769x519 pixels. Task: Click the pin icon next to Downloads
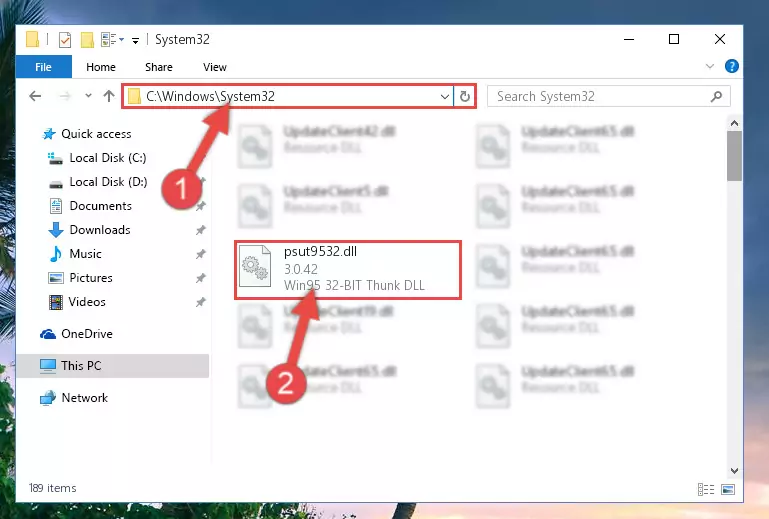[x=200, y=230]
